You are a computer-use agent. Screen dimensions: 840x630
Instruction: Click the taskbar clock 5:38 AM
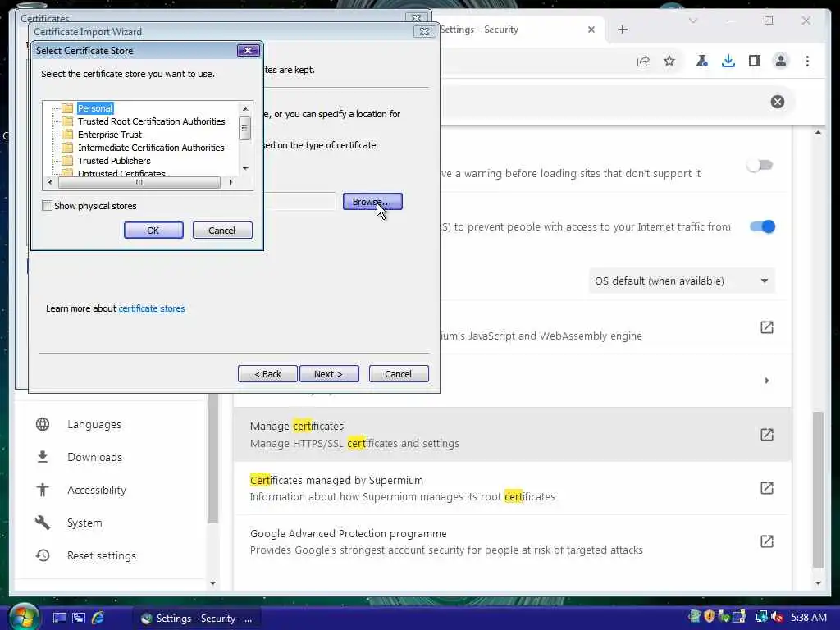809,618
